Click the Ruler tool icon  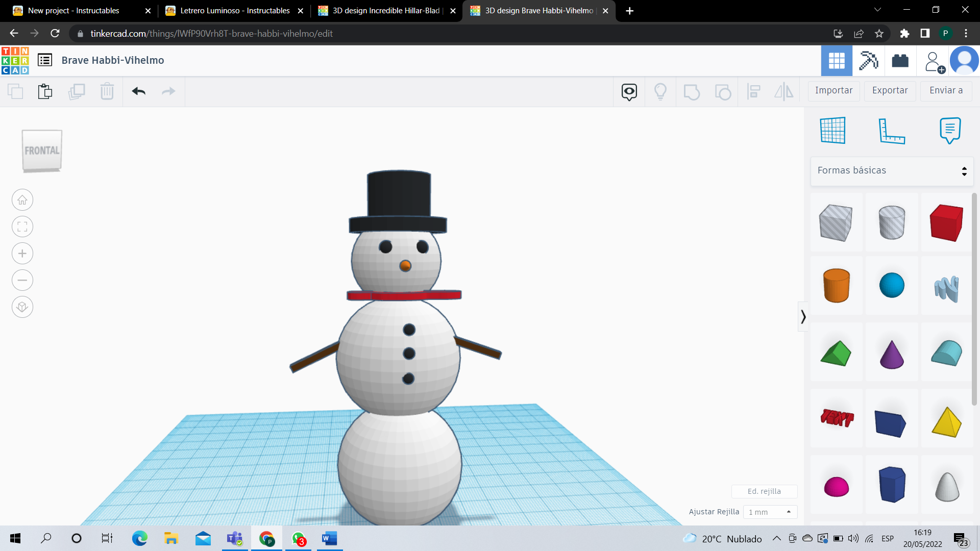coord(891,131)
